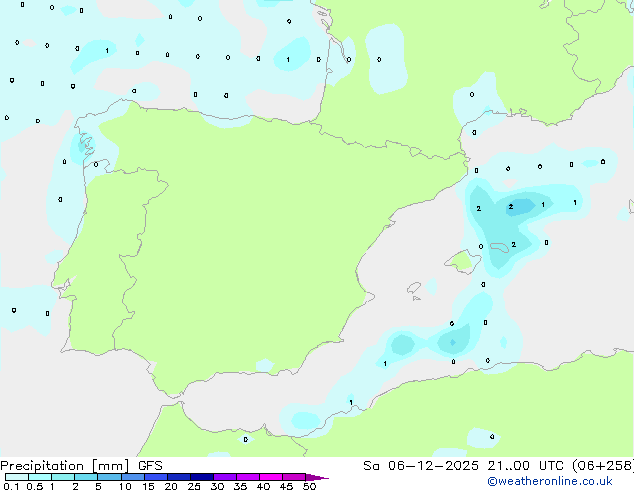Pick the 10–15 mm legend color swatch
Viewport: 634px width, 490px height.
click(x=132, y=477)
